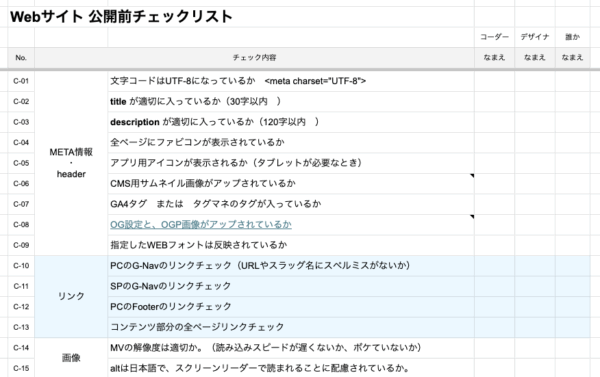Select the デザイナ column header
The width and height of the screenshot is (600, 377).
coord(535,37)
